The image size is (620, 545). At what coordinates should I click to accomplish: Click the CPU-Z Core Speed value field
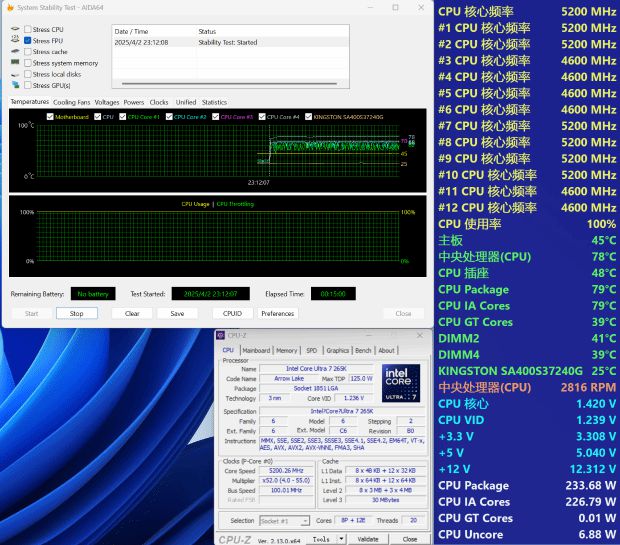coord(286,471)
